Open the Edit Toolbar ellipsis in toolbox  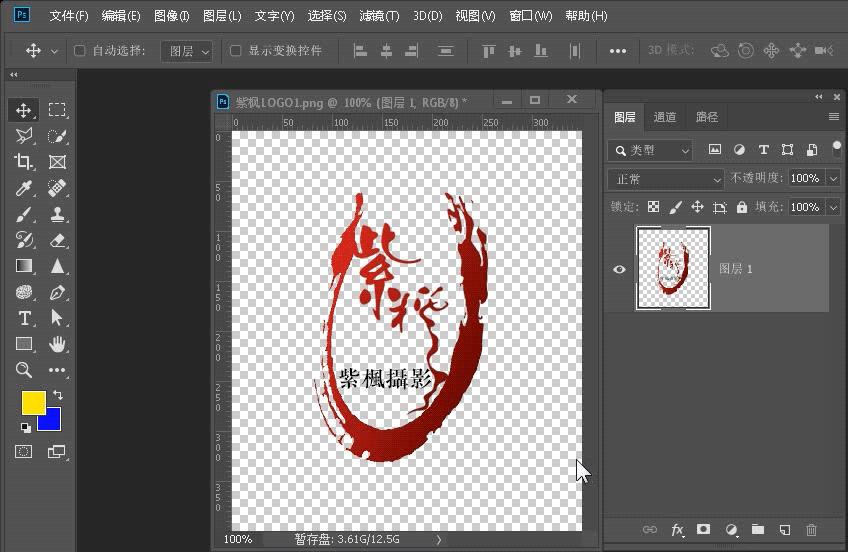click(x=57, y=370)
